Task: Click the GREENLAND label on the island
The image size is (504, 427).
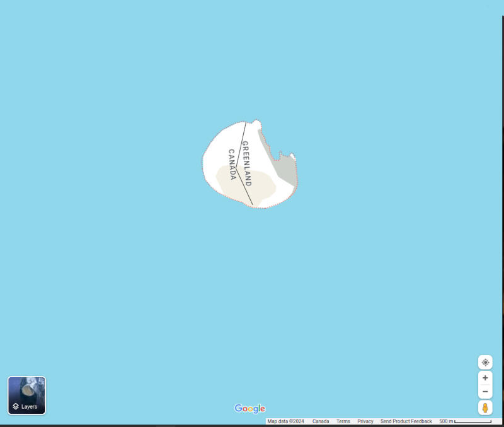Action: pyautogui.click(x=246, y=163)
